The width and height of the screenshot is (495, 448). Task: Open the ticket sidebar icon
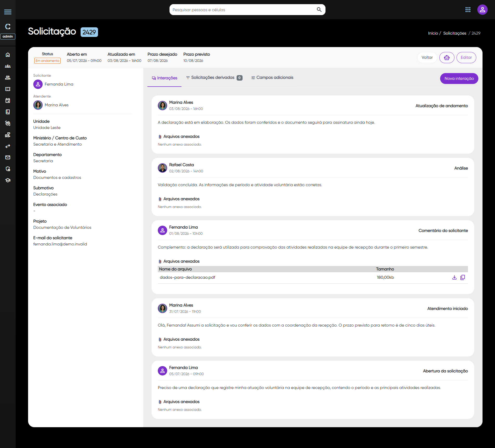pyautogui.click(x=8, y=89)
